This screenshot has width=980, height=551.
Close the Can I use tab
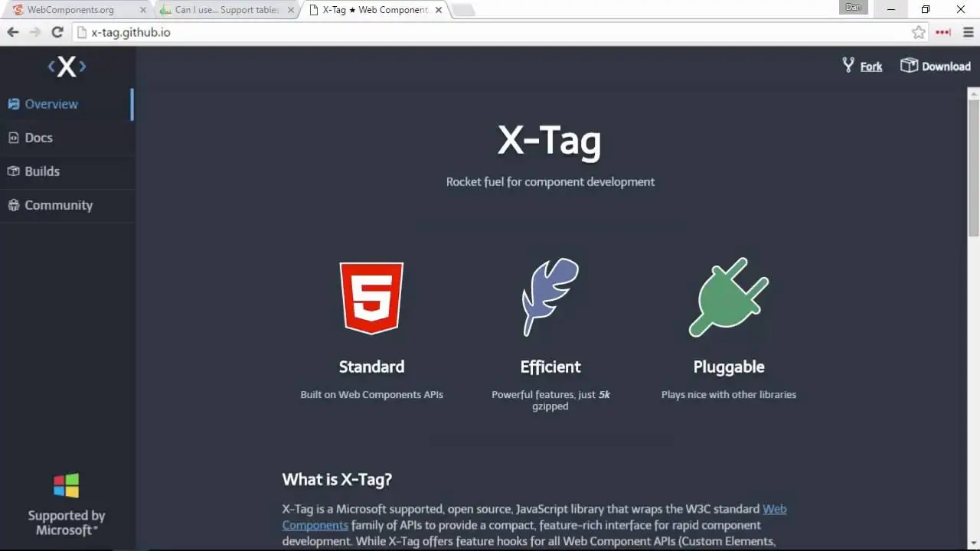[x=291, y=10]
